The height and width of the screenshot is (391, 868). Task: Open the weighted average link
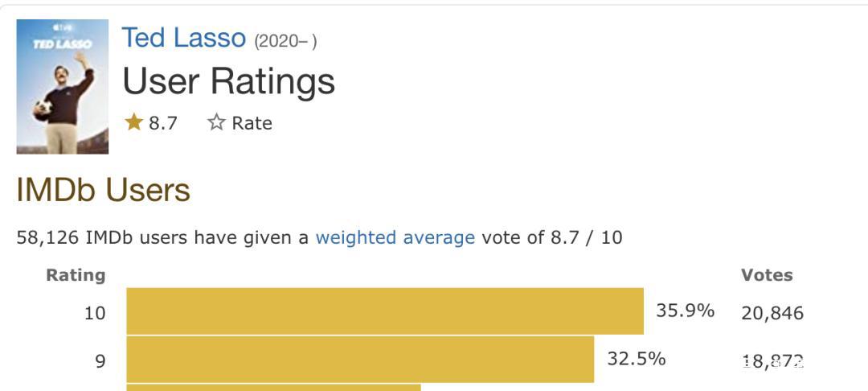coord(395,237)
